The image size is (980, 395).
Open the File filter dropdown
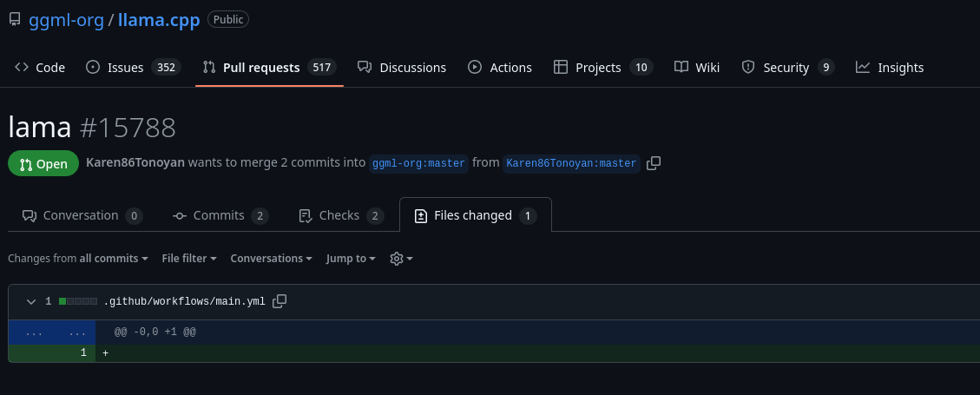click(x=189, y=258)
